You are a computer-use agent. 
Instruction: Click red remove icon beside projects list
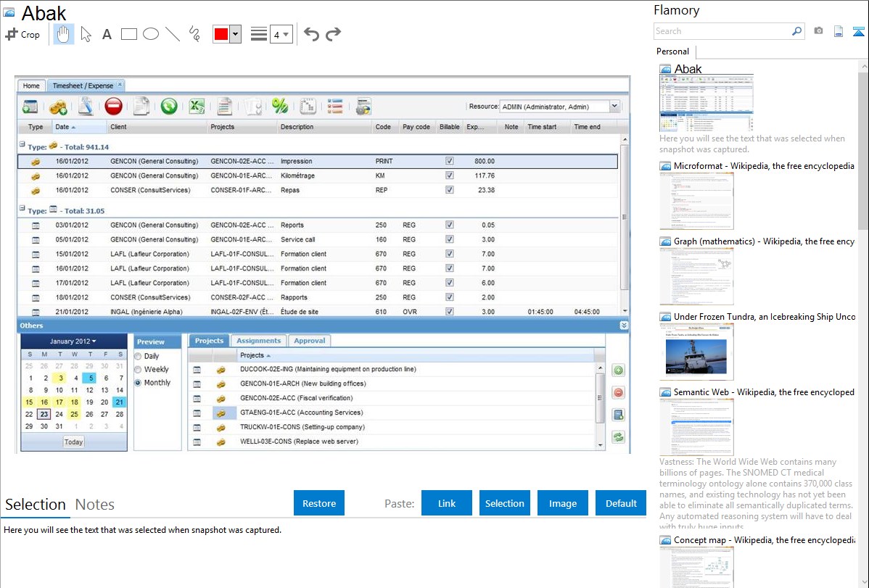(x=619, y=392)
